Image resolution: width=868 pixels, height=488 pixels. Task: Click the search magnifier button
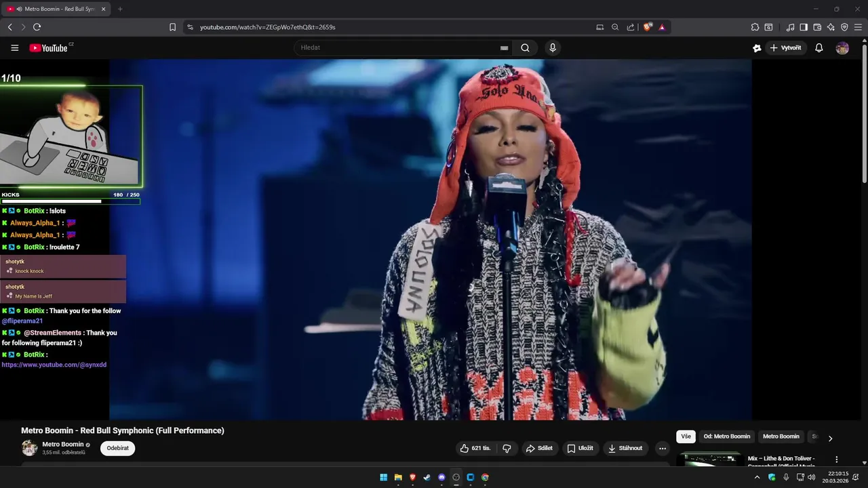pyautogui.click(x=525, y=48)
